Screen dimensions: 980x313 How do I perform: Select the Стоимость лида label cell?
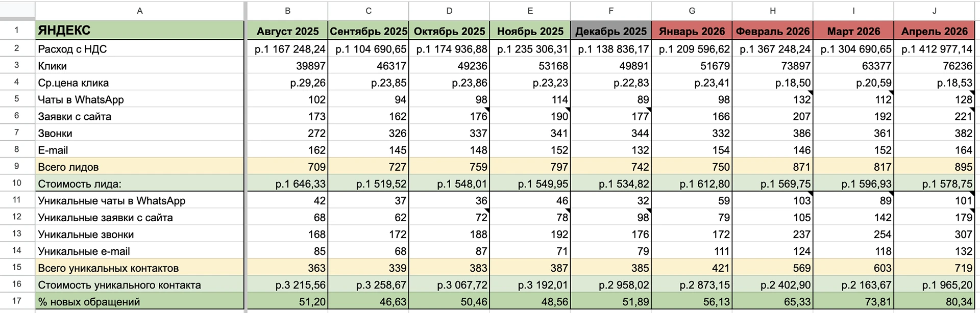140,183
